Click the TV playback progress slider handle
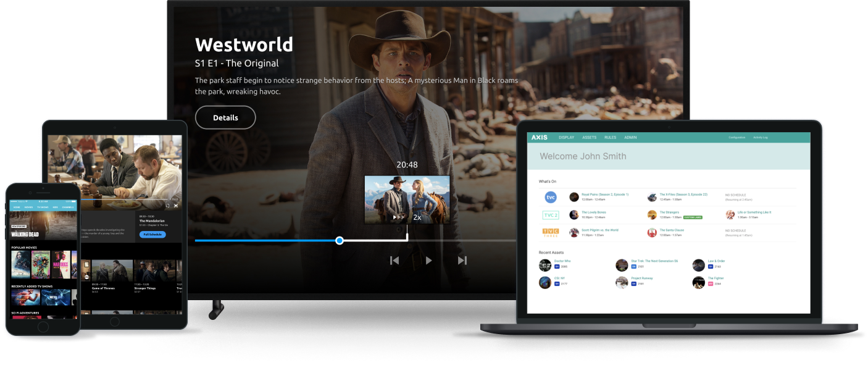Image resolution: width=868 pixels, height=365 pixels. [340, 240]
